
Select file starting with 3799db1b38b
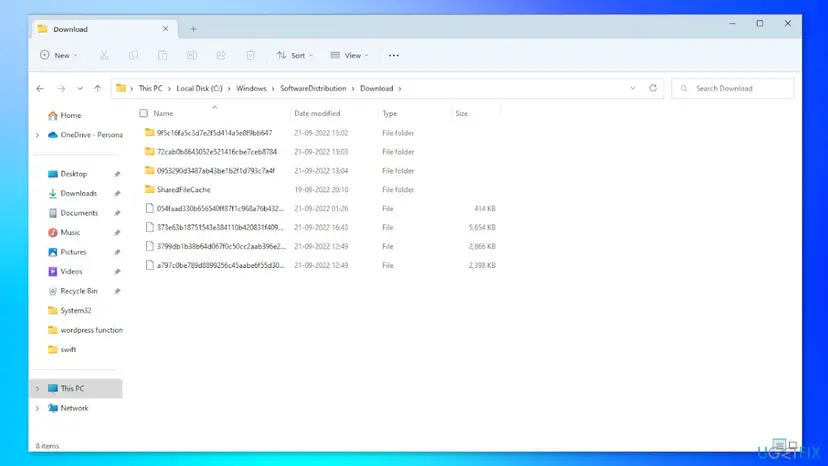214,246
